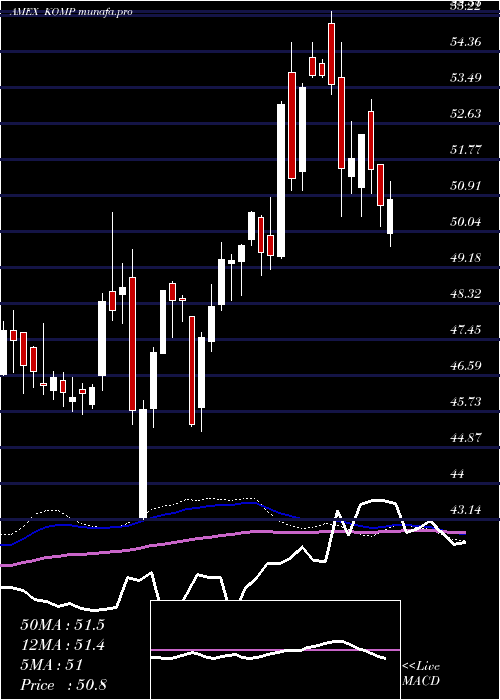This screenshot has width=500, height=700.
Task: Click the 46.59 price axis label
Action: click(x=466, y=366)
